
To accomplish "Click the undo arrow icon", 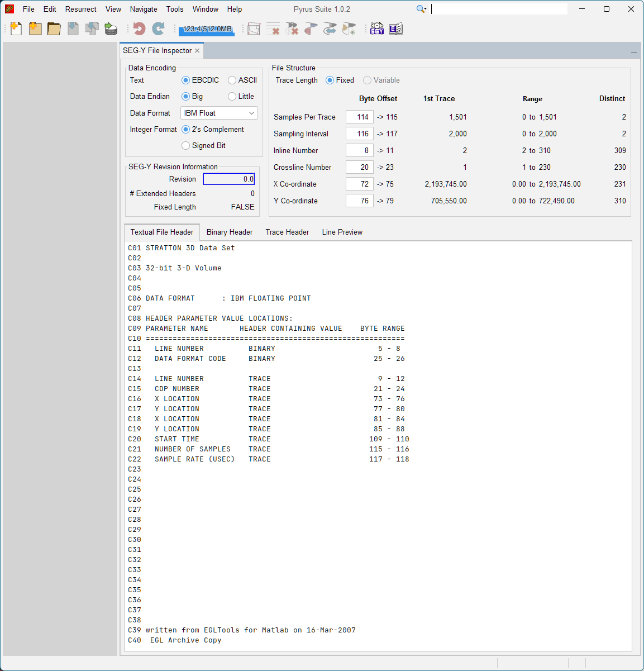I will point(140,28).
